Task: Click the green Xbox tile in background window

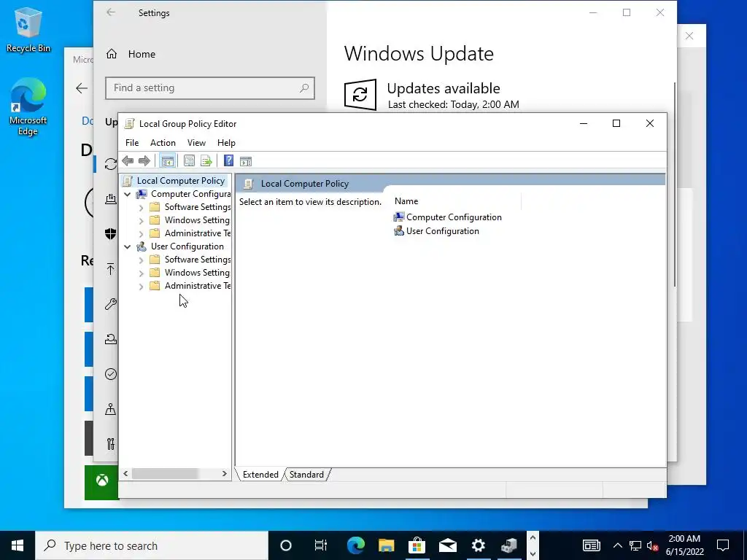Action: coord(101,482)
